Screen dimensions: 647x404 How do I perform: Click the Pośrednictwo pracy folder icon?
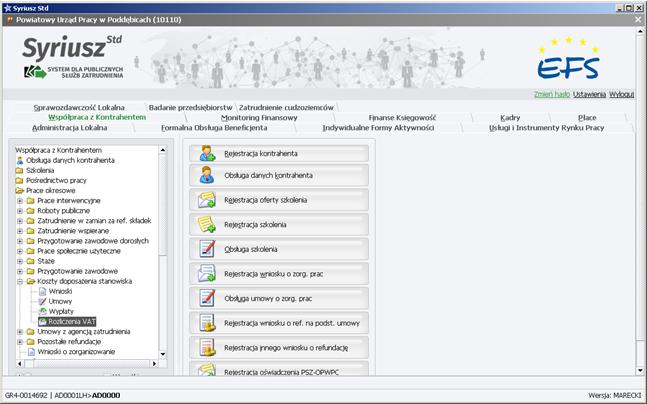[19, 180]
